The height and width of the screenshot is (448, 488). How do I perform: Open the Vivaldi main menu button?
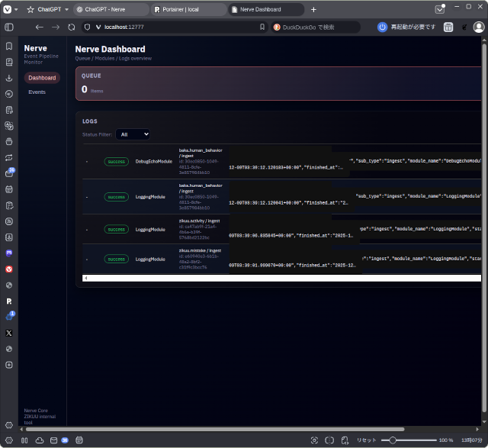click(8, 9)
